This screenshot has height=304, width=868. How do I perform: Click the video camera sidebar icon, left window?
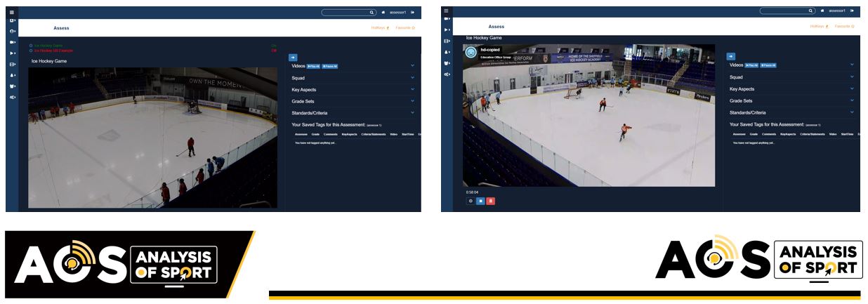12,41
